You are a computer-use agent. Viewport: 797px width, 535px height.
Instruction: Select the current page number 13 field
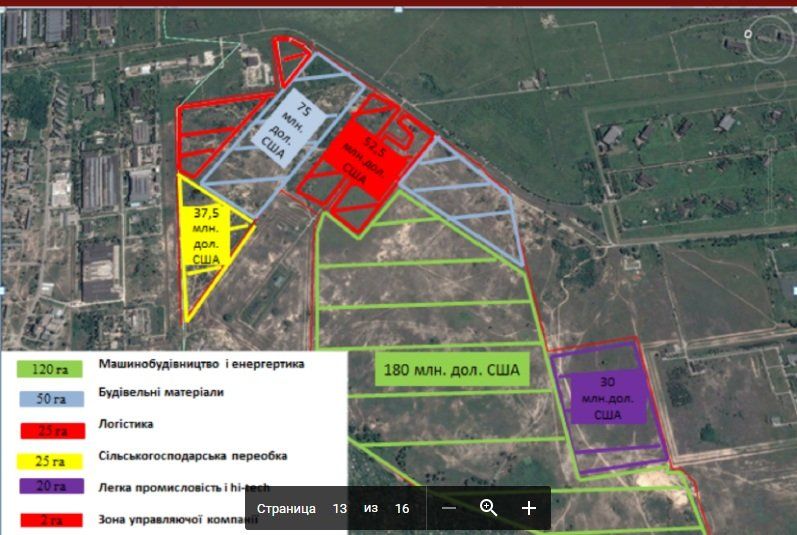[339, 509]
